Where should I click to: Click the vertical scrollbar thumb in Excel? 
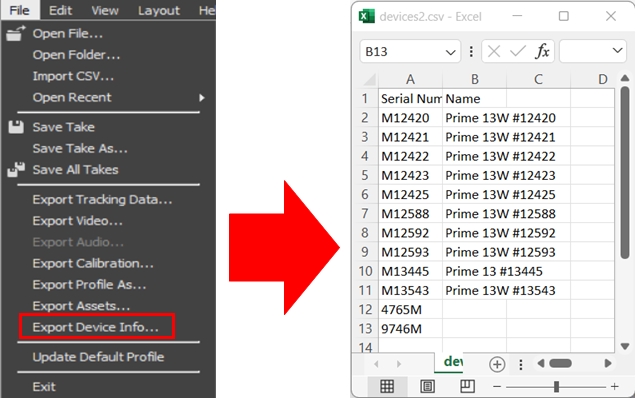[x=625, y=172]
